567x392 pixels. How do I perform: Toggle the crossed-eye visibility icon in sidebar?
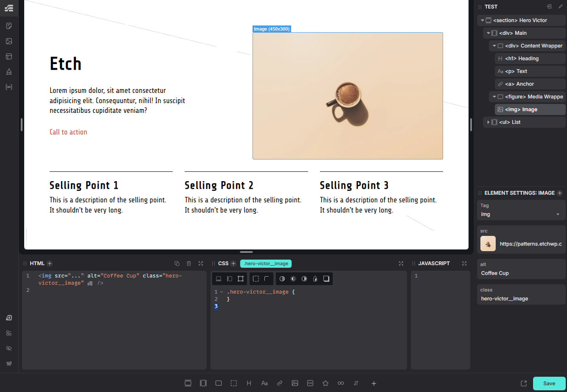[x=9, y=348]
